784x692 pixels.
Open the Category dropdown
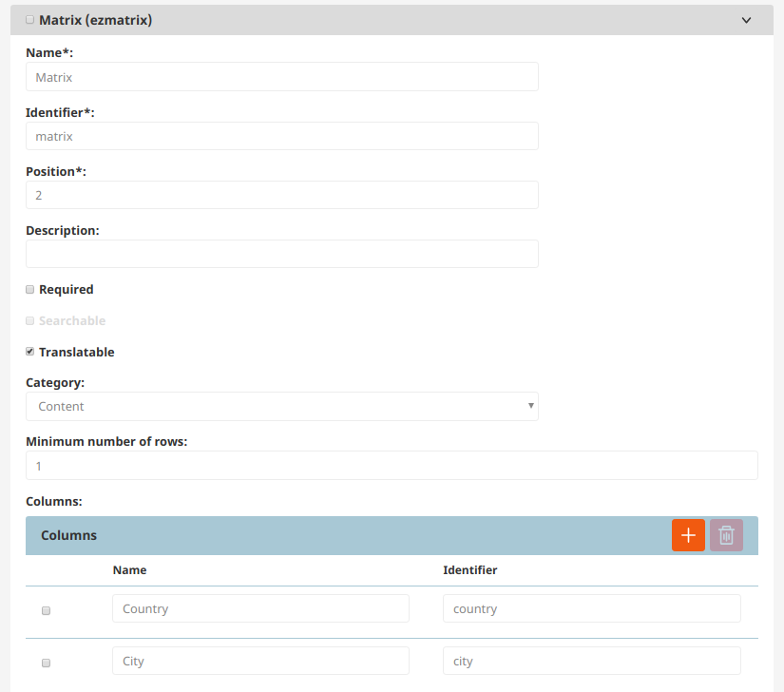tap(281, 406)
